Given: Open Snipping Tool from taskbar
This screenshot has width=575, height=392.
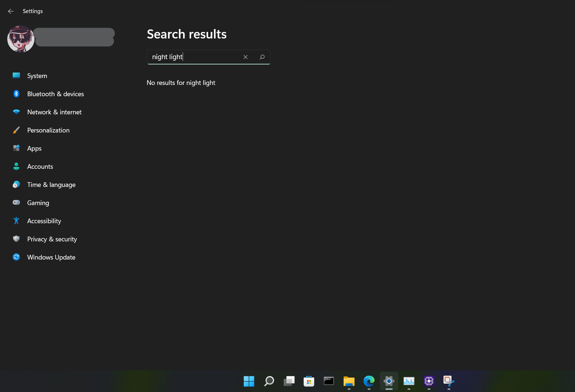Looking at the screenshot, I should (449, 381).
